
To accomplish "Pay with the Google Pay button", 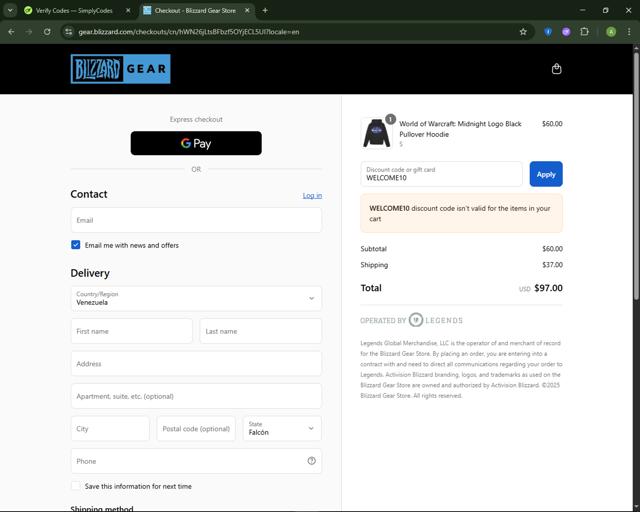I will point(196,143).
